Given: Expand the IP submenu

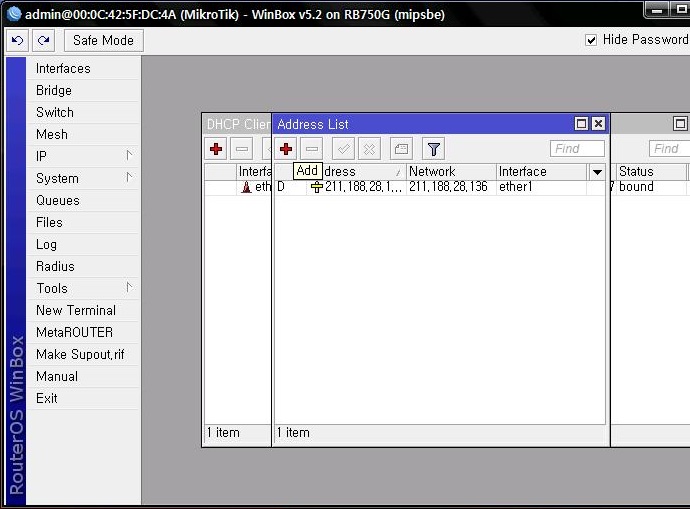Looking at the screenshot, I should point(84,156).
